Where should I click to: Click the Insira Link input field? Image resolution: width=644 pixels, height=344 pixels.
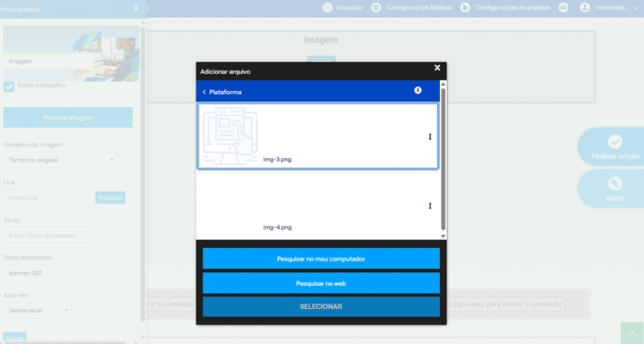tap(48, 198)
